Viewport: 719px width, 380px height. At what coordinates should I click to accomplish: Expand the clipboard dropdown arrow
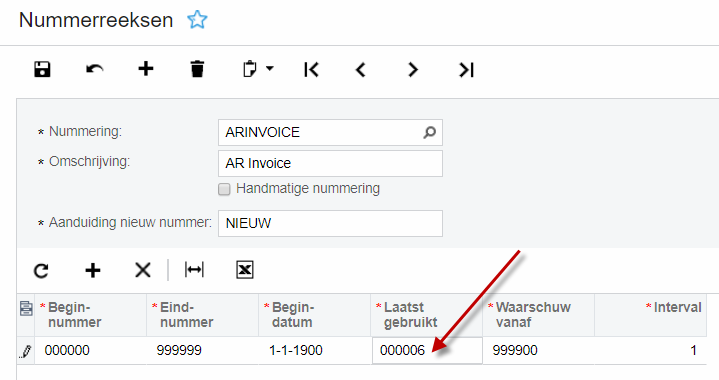tap(270, 69)
